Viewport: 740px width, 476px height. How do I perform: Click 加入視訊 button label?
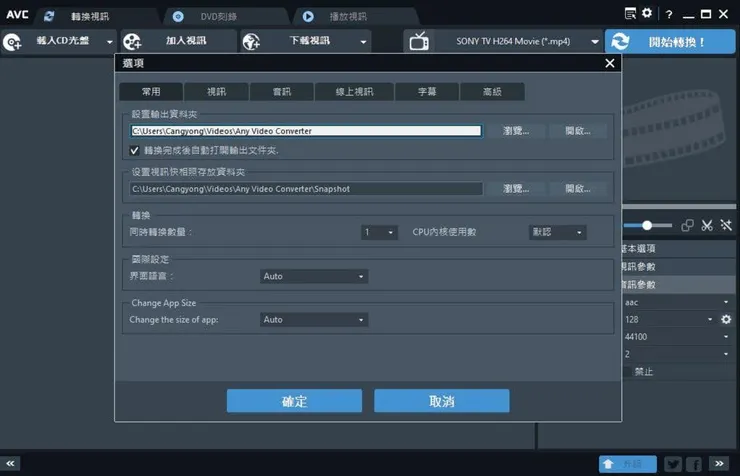click(186, 41)
